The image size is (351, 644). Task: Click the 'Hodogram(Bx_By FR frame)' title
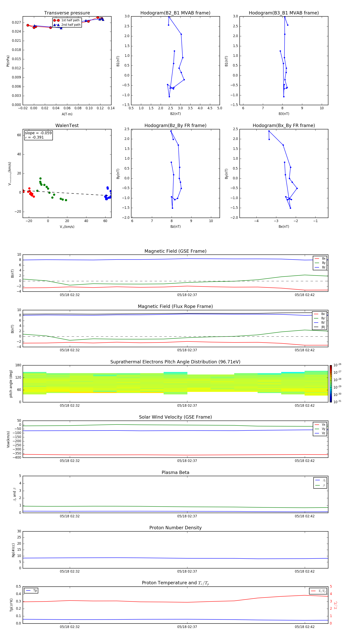[x=284, y=125]
